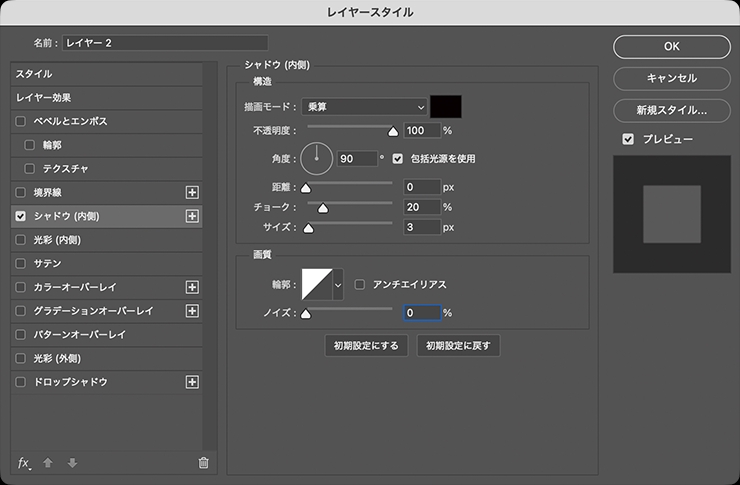The image size is (740, 485).
Task: Click the fx effects menu icon
Action: [25, 462]
